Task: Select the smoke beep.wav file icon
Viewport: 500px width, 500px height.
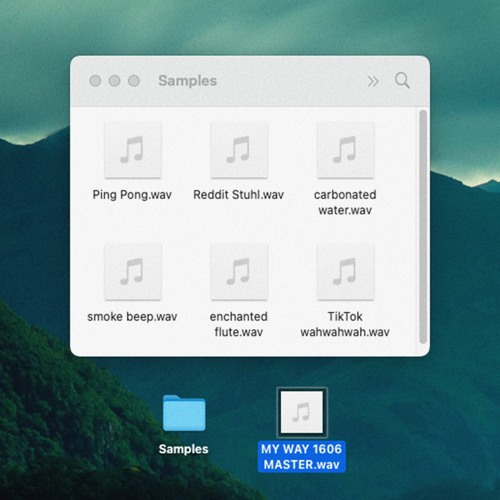Action: (133, 272)
